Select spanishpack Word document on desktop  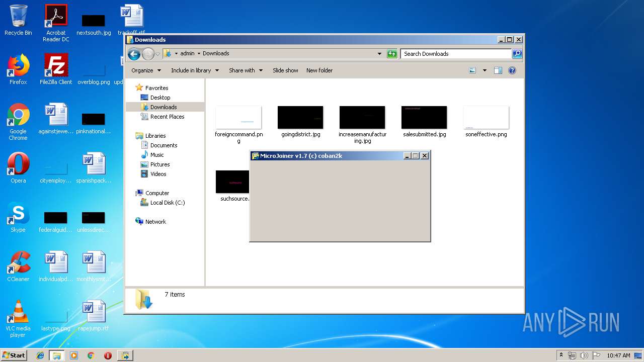94,168
